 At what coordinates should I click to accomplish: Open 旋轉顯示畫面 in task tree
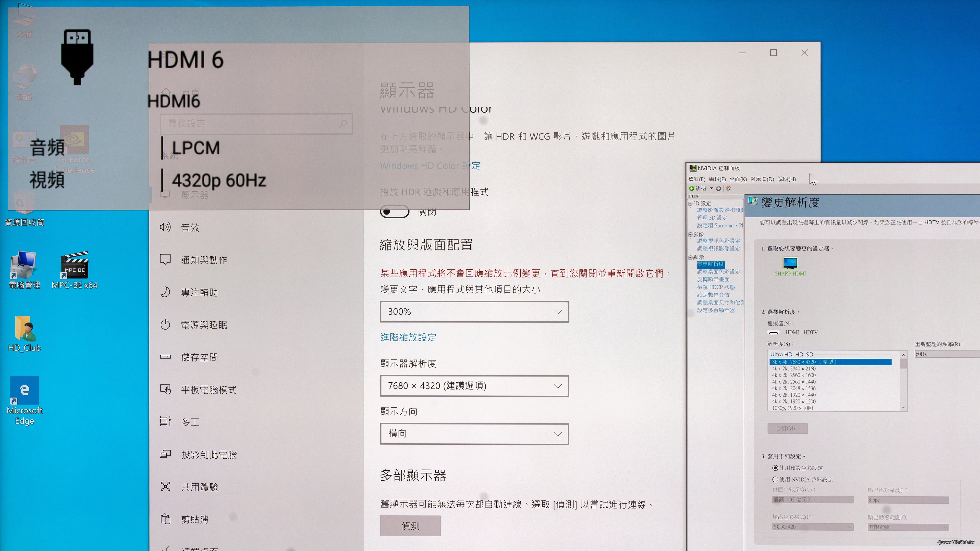[713, 280]
